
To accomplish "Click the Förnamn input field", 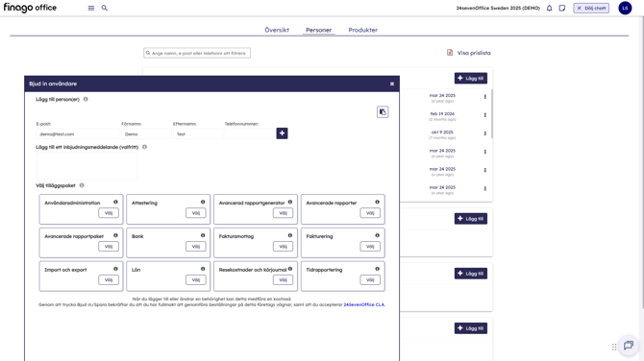I will click(x=146, y=134).
